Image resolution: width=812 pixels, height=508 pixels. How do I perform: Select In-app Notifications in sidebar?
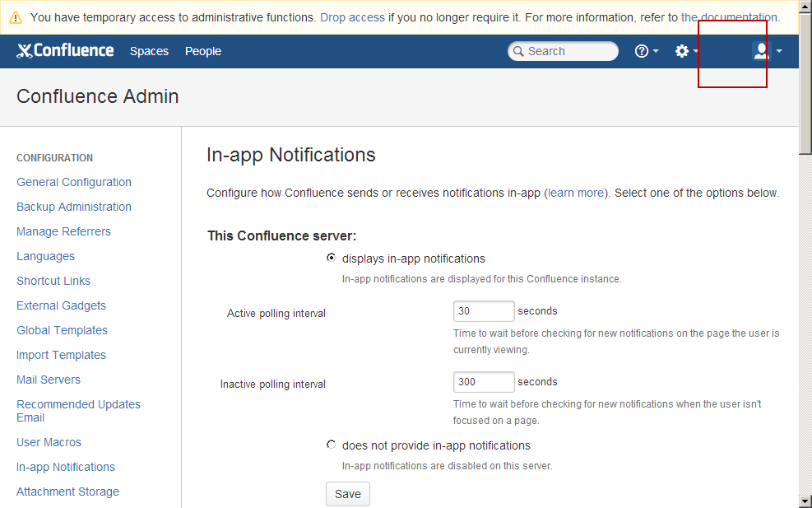[66, 467]
